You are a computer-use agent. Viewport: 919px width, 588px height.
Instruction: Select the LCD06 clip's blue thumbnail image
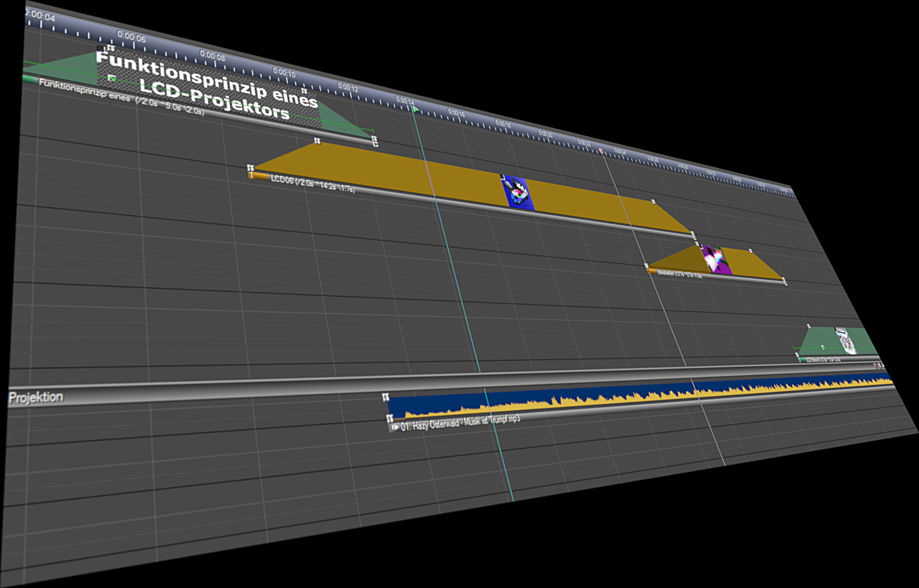[x=519, y=193]
